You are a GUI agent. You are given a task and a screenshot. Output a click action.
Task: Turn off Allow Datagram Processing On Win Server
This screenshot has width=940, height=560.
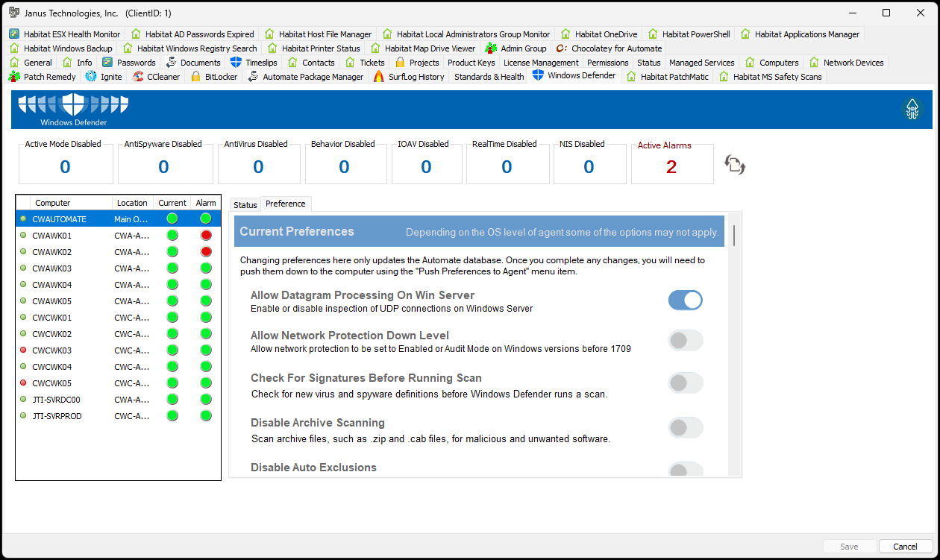[686, 301]
